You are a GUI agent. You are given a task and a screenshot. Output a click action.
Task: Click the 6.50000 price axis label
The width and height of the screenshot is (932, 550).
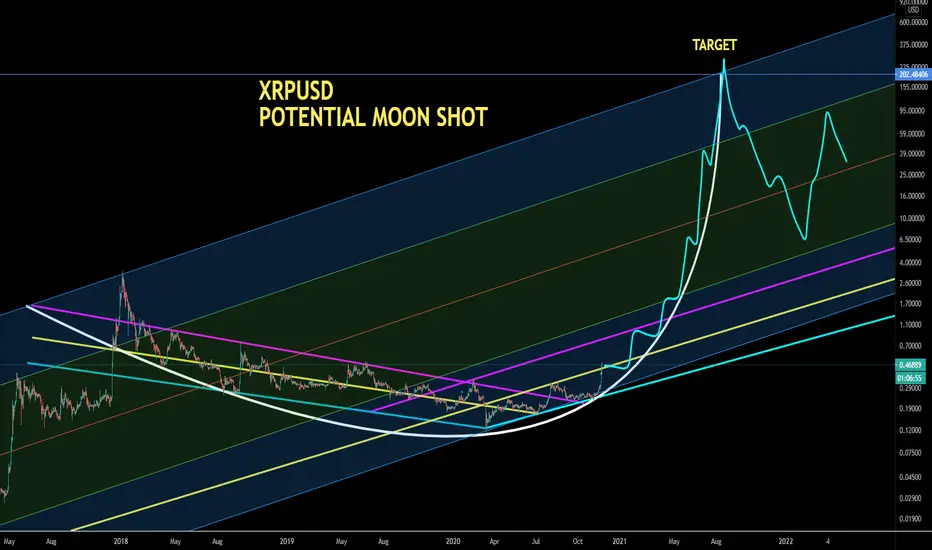tap(913, 240)
